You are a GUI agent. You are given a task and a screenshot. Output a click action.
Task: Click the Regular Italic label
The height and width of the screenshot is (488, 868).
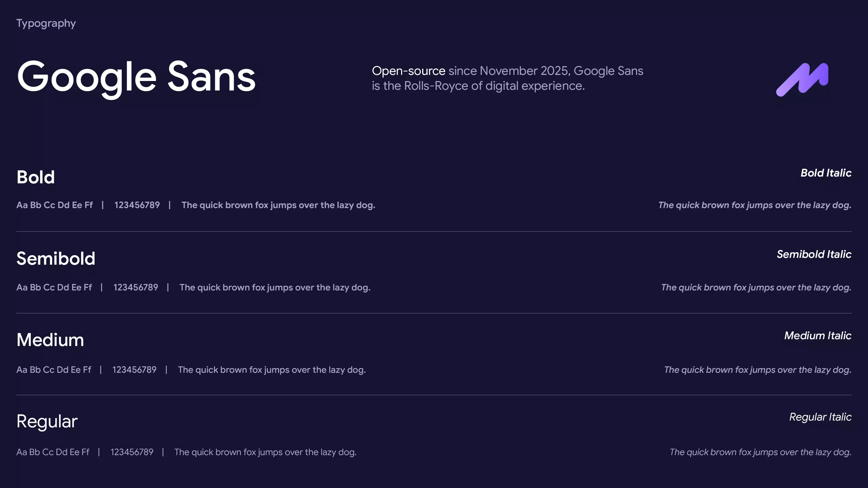tap(820, 417)
